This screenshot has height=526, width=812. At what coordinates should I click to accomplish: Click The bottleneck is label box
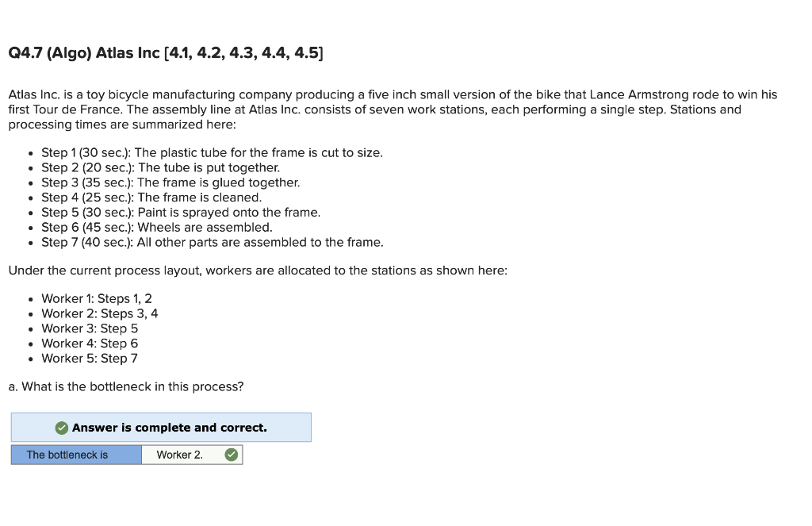pyautogui.click(x=75, y=455)
